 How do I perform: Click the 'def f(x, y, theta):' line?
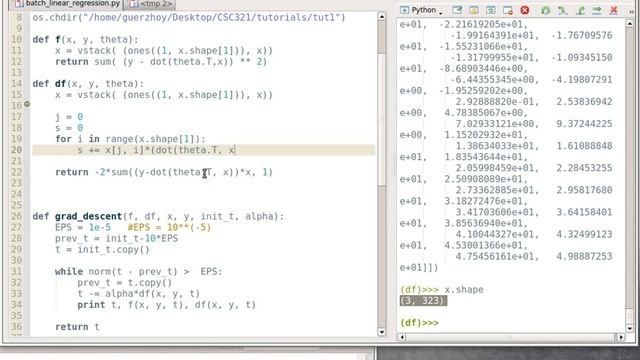85,40
